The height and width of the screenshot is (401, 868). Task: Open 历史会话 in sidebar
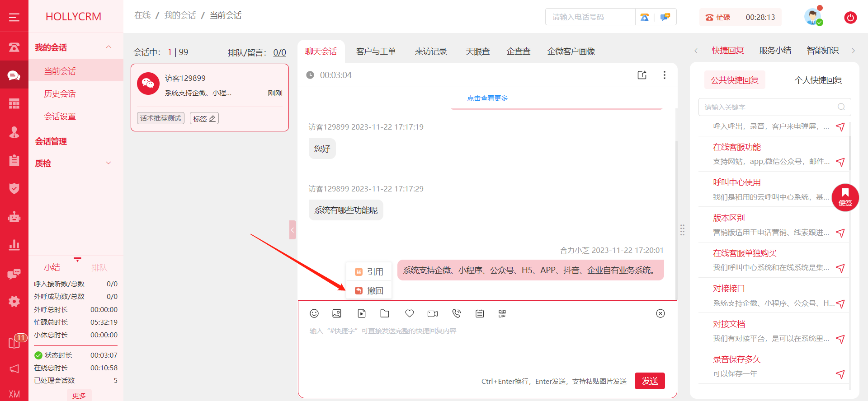[60, 94]
